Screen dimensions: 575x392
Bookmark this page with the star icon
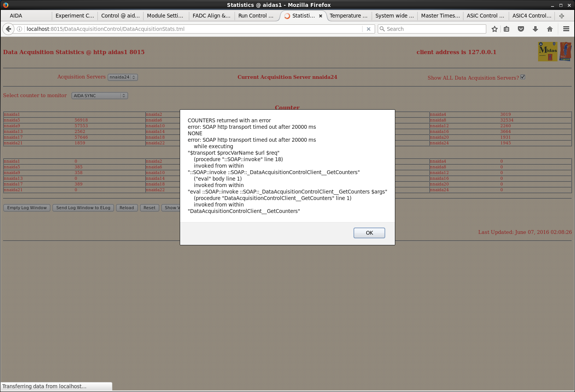tap(495, 29)
